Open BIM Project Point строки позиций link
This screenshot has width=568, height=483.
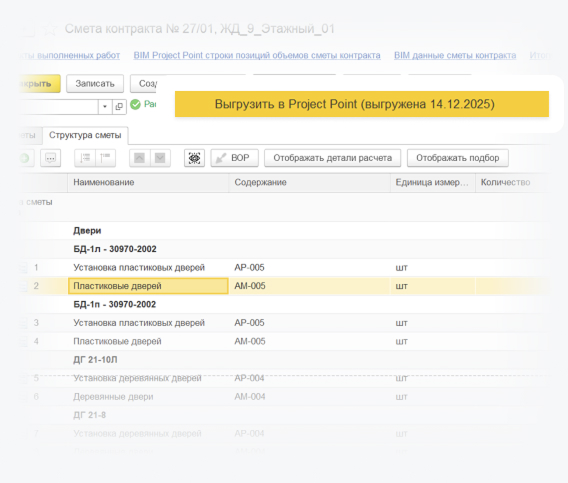pyautogui.click(x=257, y=55)
